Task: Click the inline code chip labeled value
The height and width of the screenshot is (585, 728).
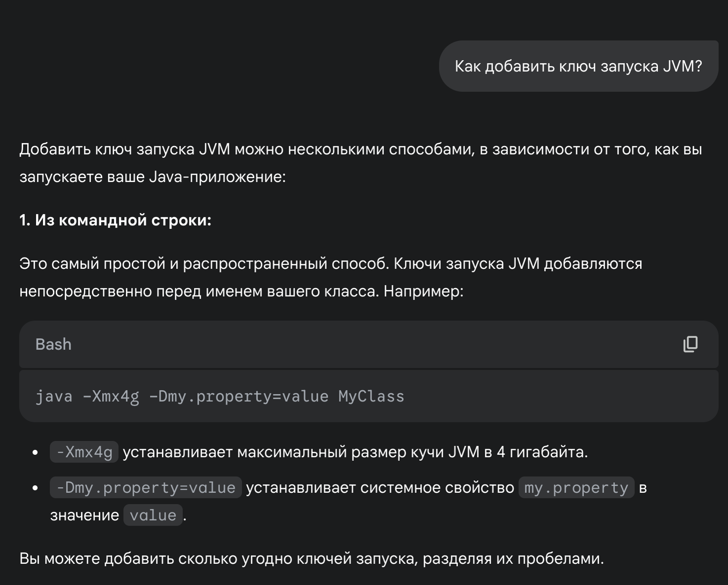Action: point(153,515)
